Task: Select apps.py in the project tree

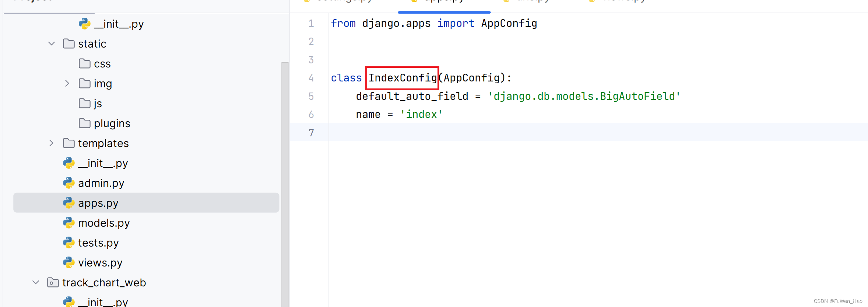Action: [x=146, y=203]
